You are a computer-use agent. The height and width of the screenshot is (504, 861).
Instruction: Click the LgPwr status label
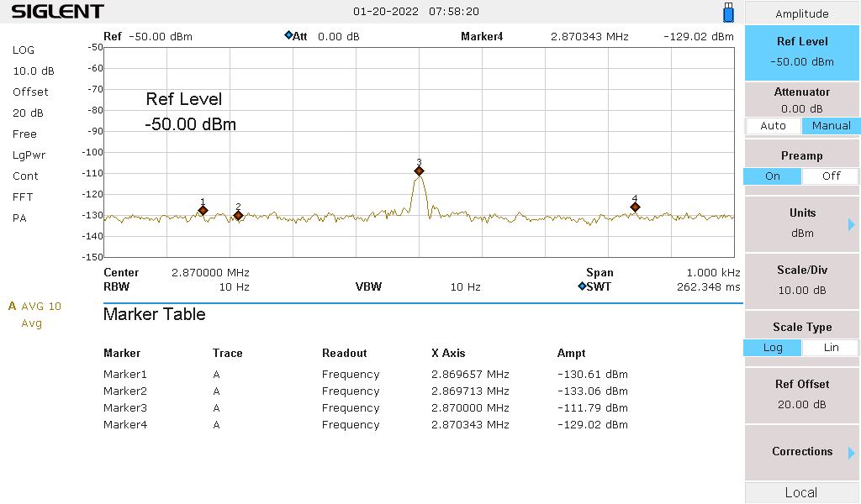pos(29,155)
